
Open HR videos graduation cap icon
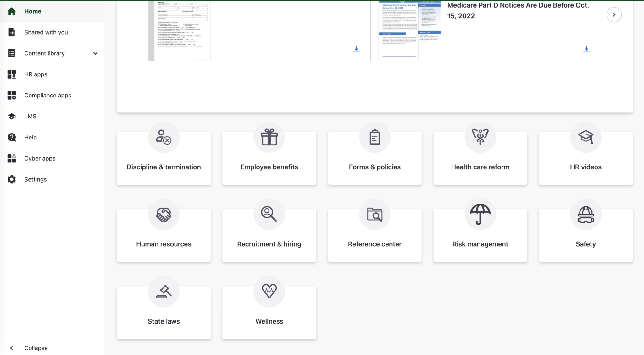(585, 137)
